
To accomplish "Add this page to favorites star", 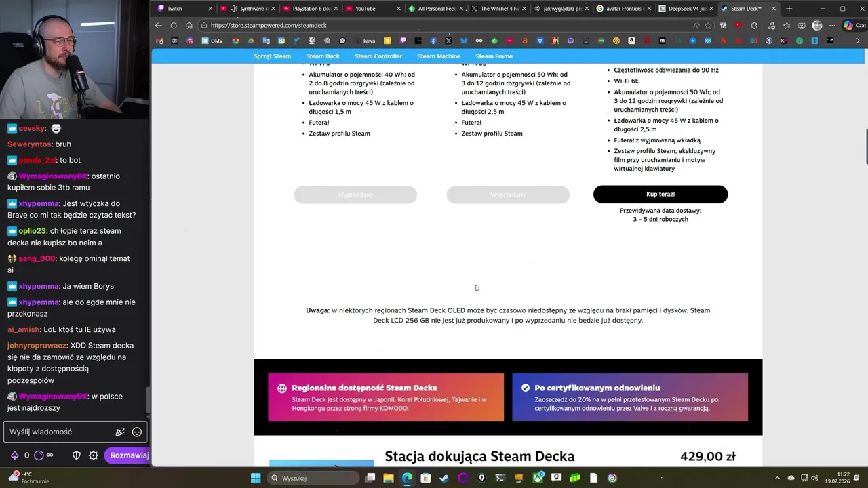I will (x=709, y=25).
